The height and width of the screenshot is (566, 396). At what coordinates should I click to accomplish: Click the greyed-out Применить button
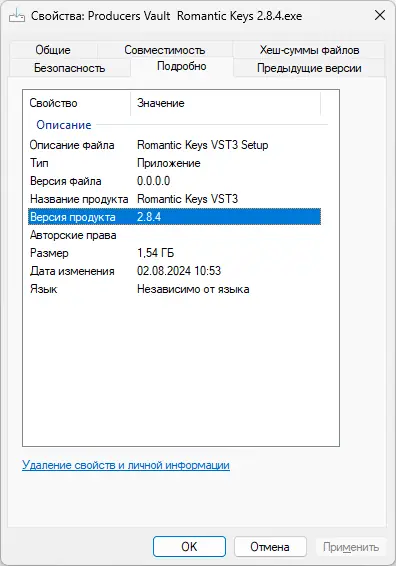point(351,547)
